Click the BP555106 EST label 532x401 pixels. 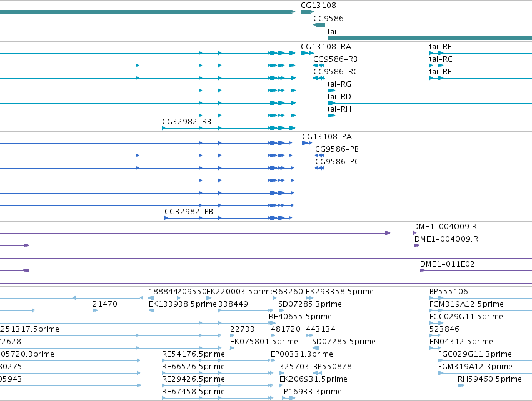point(448,292)
